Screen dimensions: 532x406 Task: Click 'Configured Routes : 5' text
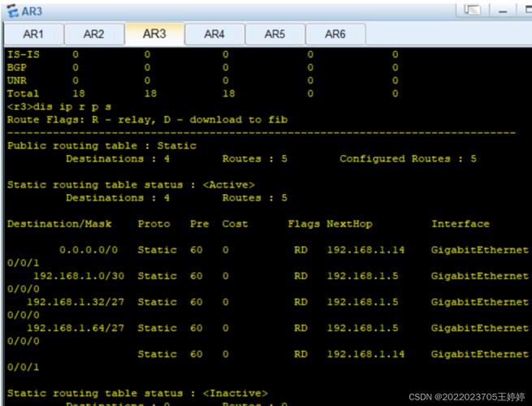point(408,158)
